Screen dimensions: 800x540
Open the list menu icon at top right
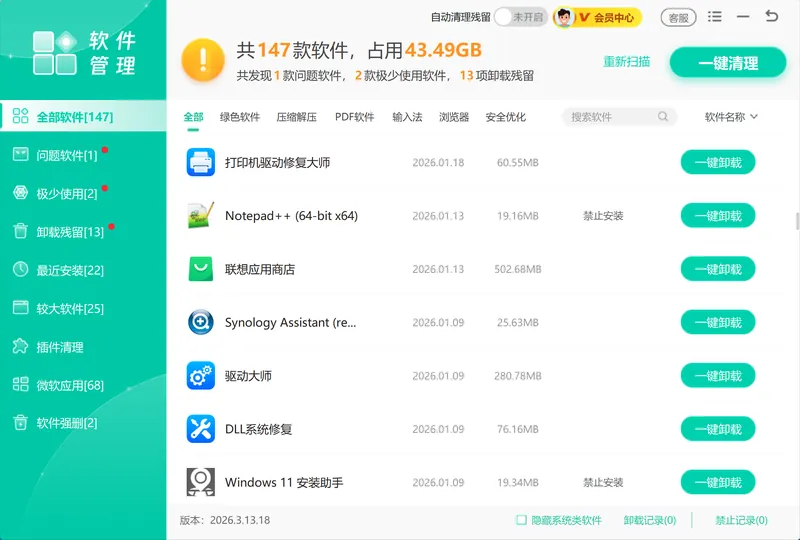pyautogui.click(x=715, y=17)
